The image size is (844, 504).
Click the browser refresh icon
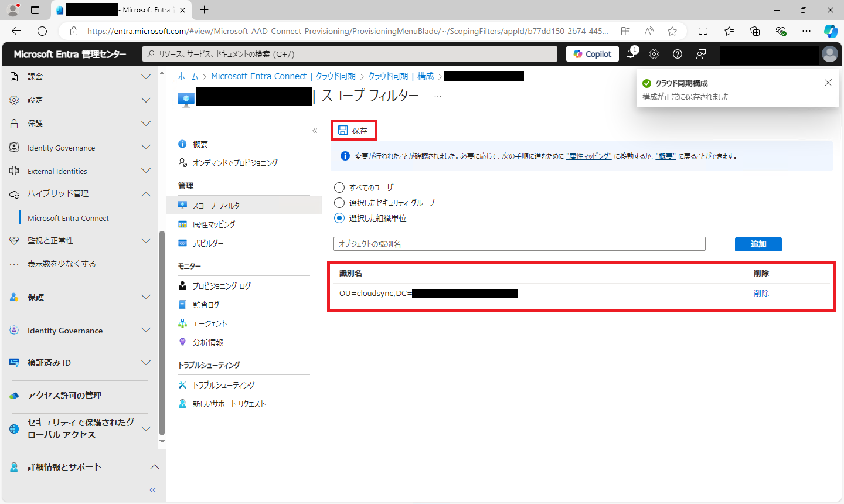[x=42, y=31]
